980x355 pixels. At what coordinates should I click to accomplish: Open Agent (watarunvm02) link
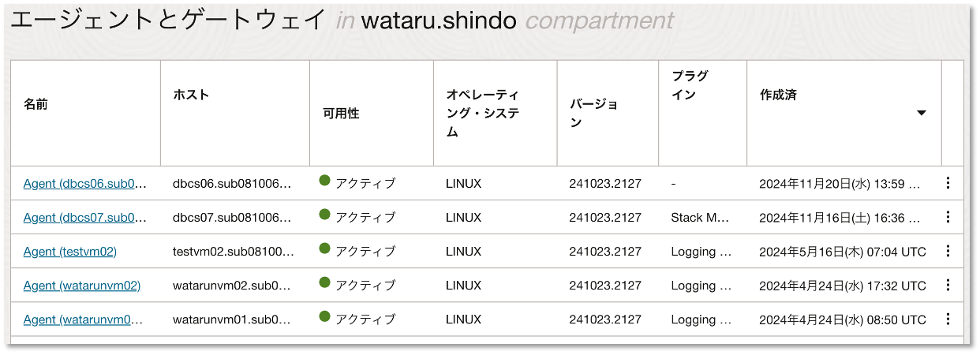point(82,286)
